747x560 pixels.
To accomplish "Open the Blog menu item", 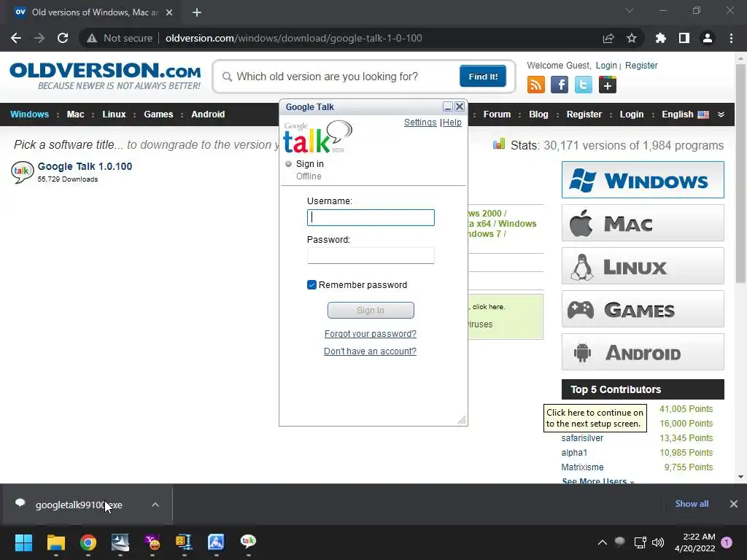I will click(538, 114).
